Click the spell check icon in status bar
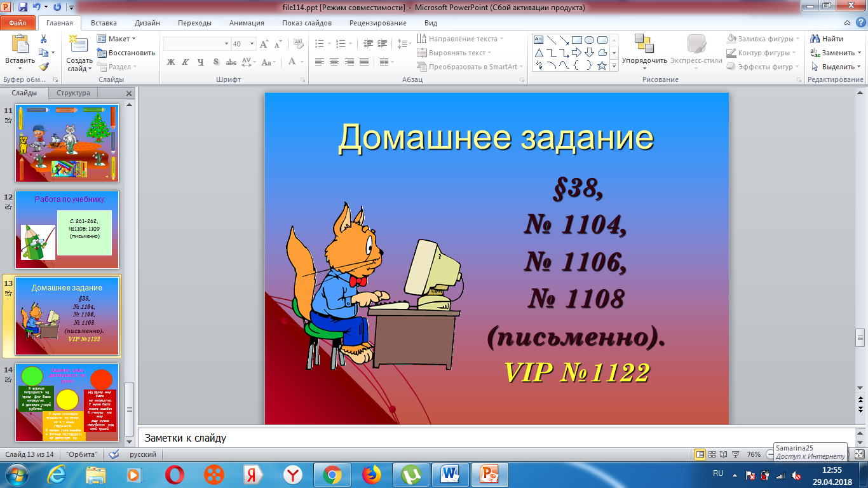868x488 pixels. [114, 455]
